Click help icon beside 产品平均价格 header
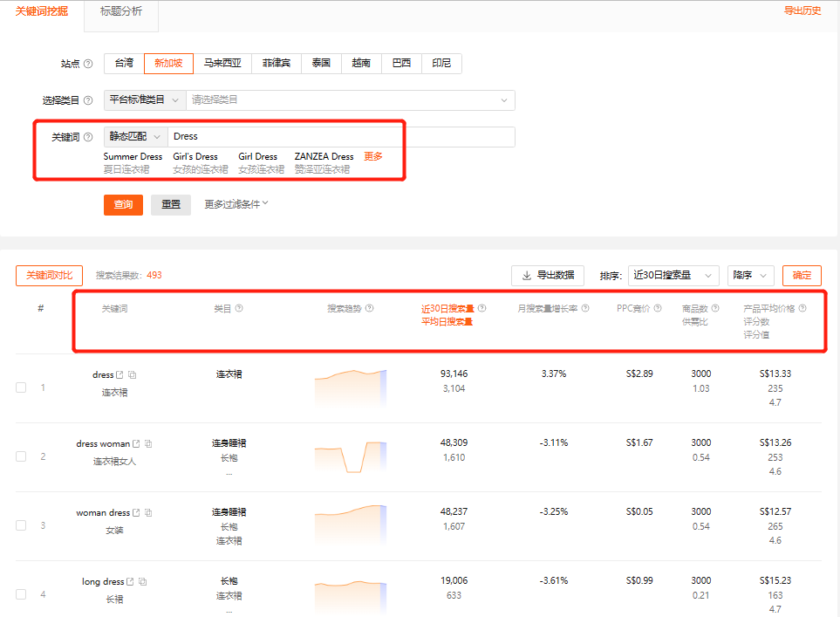The height and width of the screenshot is (617, 840). (x=802, y=308)
